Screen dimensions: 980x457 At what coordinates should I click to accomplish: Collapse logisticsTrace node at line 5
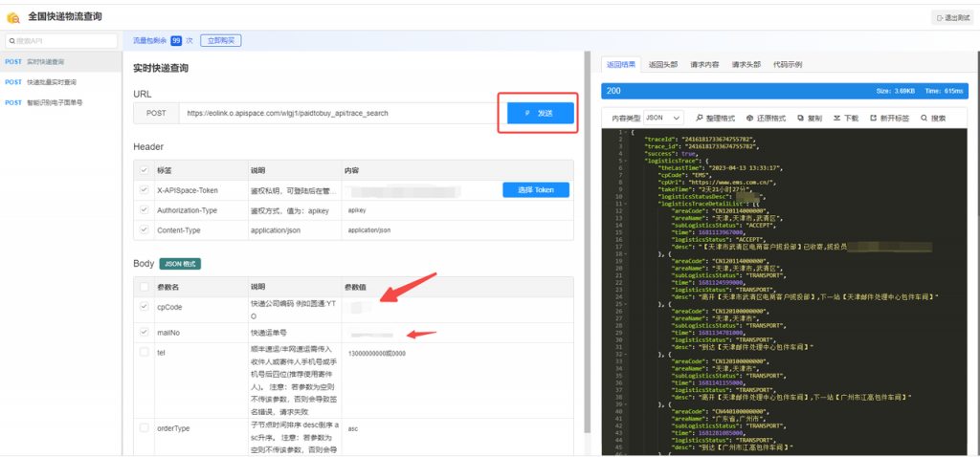628,161
